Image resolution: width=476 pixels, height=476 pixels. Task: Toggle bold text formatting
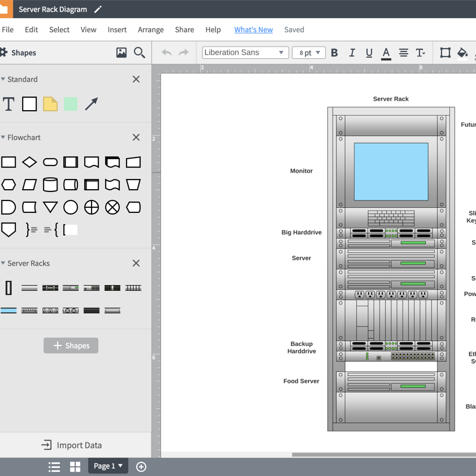(x=334, y=53)
